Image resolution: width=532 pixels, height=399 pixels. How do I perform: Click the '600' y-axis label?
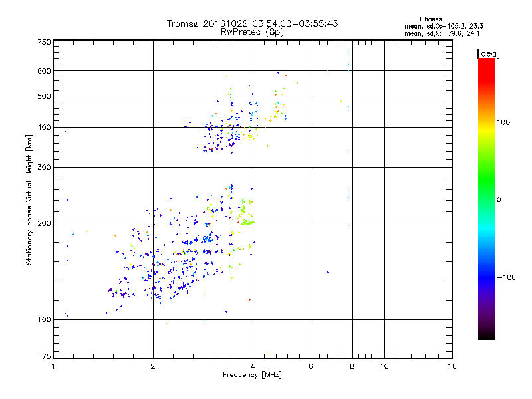[44, 71]
